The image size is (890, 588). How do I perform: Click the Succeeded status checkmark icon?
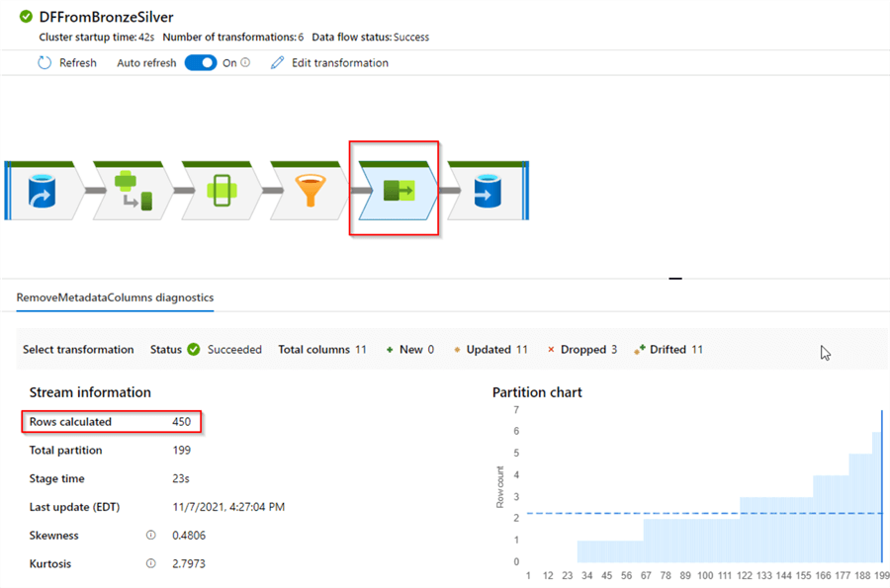(191, 349)
